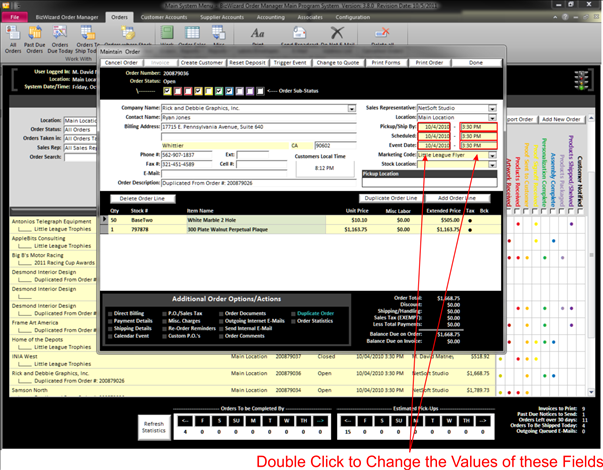
Task: Open the Orders Due Today icon
Action: [x=60, y=33]
